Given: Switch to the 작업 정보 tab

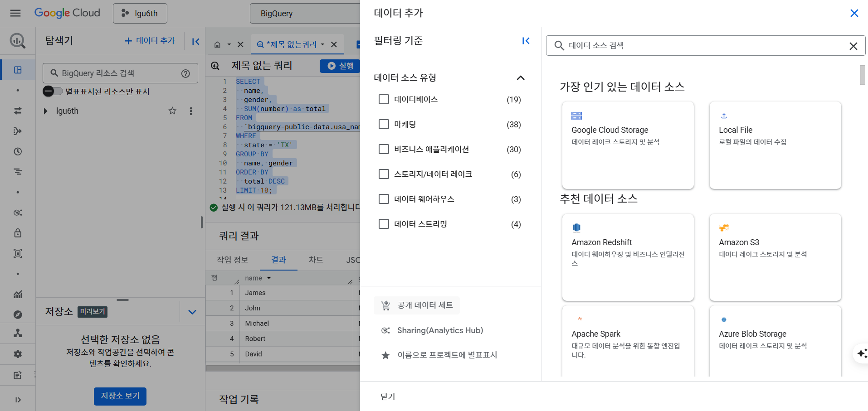Looking at the screenshot, I should pos(233,260).
